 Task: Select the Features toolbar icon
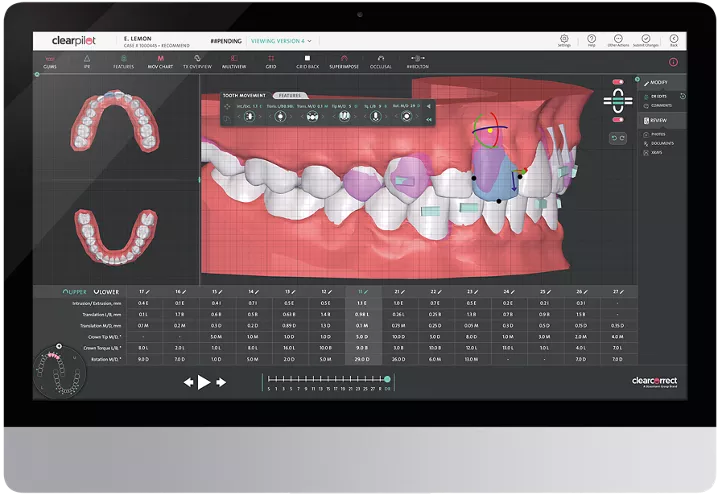click(123, 62)
